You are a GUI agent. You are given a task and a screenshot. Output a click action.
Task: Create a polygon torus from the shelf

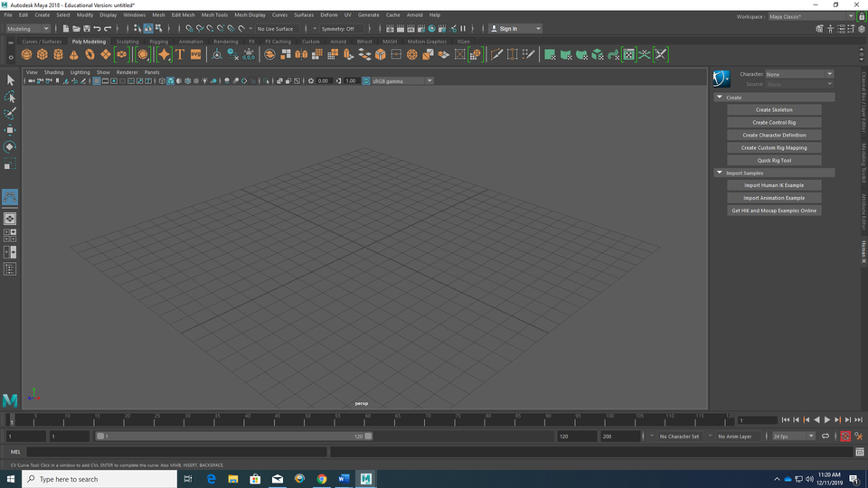coord(90,54)
